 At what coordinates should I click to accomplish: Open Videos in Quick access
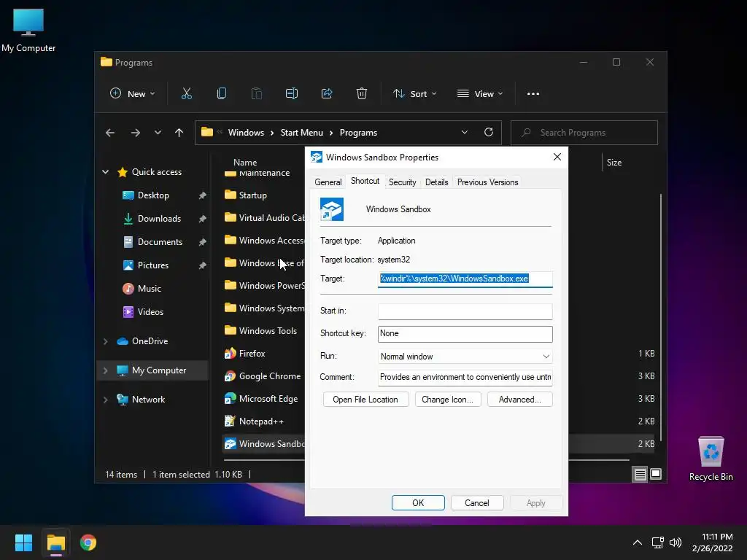[x=150, y=312]
